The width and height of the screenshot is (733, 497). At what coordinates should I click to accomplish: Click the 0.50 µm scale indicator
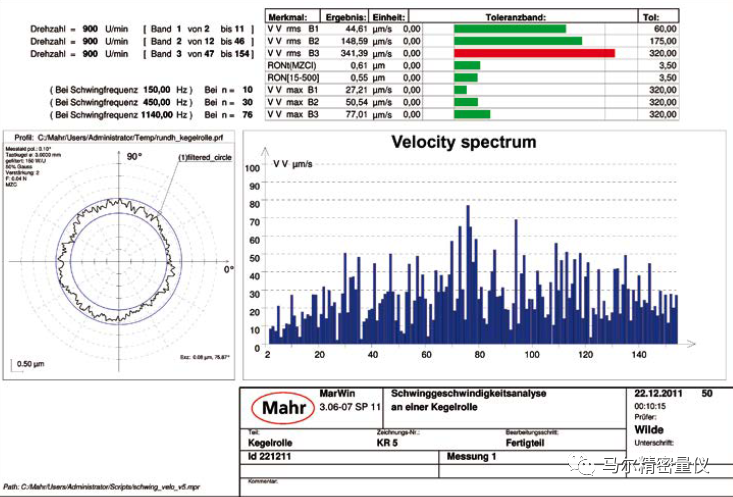coord(32,363)
